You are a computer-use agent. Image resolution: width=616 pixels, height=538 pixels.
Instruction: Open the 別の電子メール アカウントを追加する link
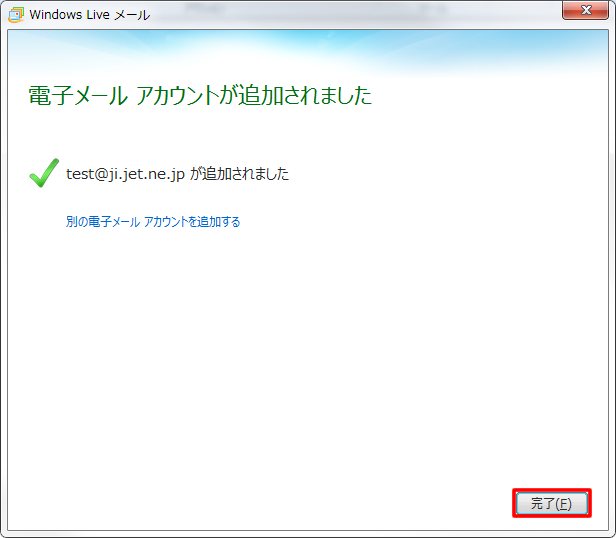[153, 222]
